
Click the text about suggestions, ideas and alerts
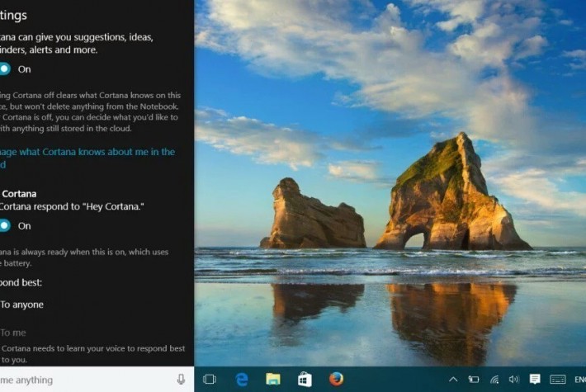(x=77, y=44)
